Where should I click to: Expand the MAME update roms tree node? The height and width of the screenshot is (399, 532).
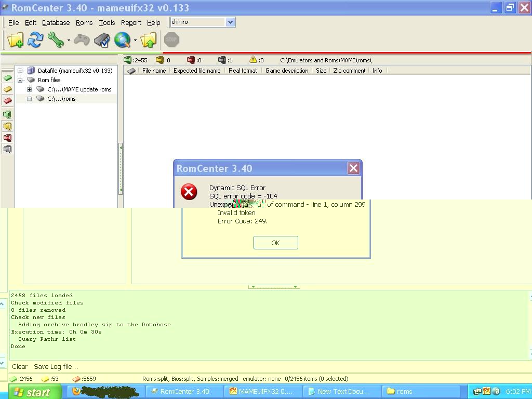[30, 89]
